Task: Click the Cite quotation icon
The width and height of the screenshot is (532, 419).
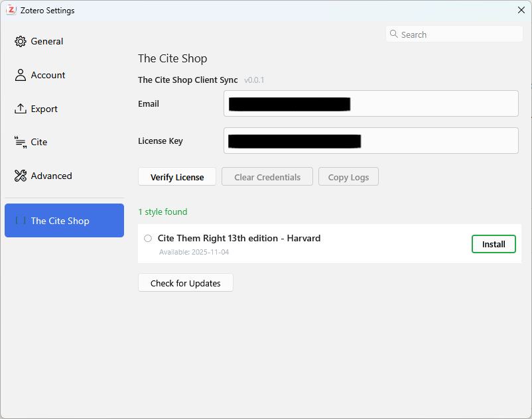Action: [x=21, y=142]
